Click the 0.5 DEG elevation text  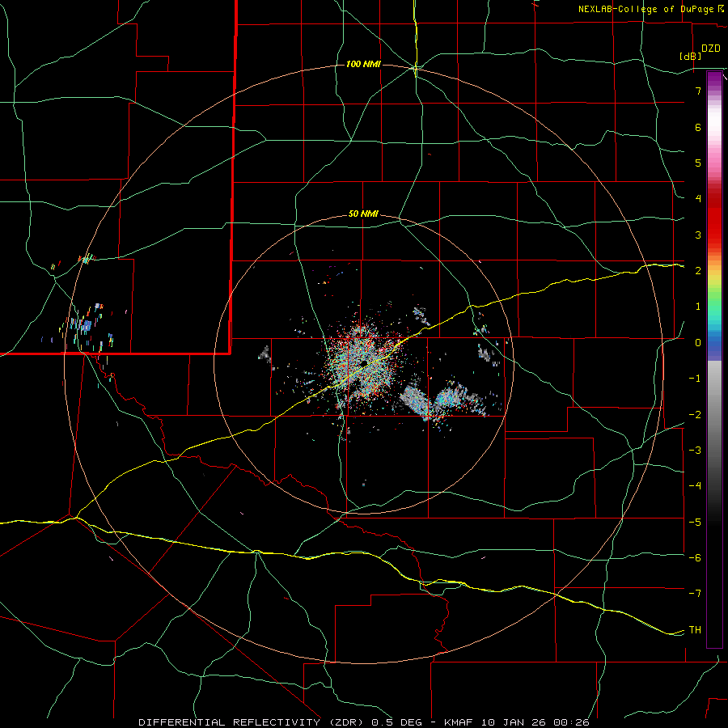(397, 722)
